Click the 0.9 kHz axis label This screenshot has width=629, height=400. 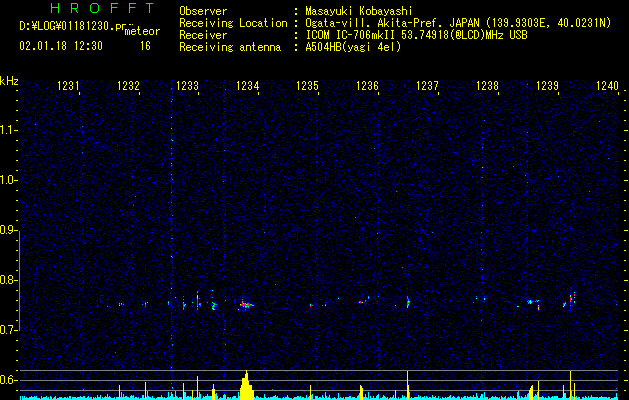pyautogui.click(x=8, y=230)
